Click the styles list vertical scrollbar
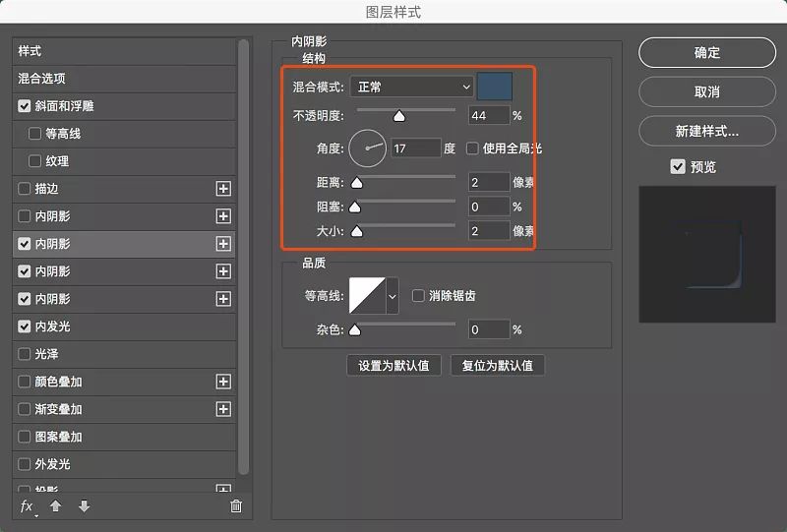Image resolution: width=787 pixels, height=532 pixels. coord(243,257)
